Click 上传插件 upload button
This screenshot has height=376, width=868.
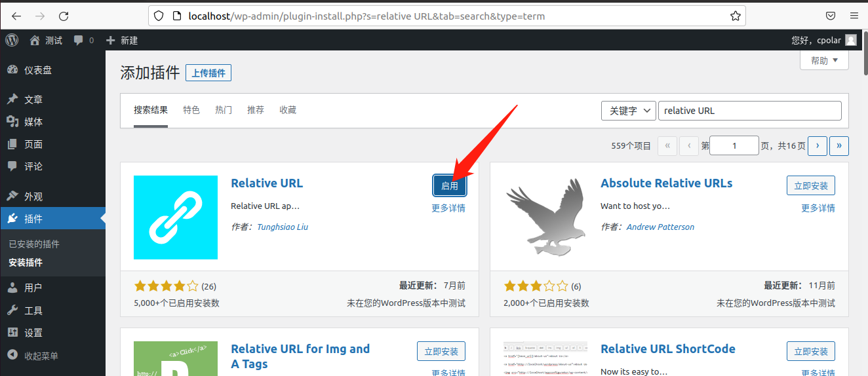pyautogui.click(x=208, y=73)
